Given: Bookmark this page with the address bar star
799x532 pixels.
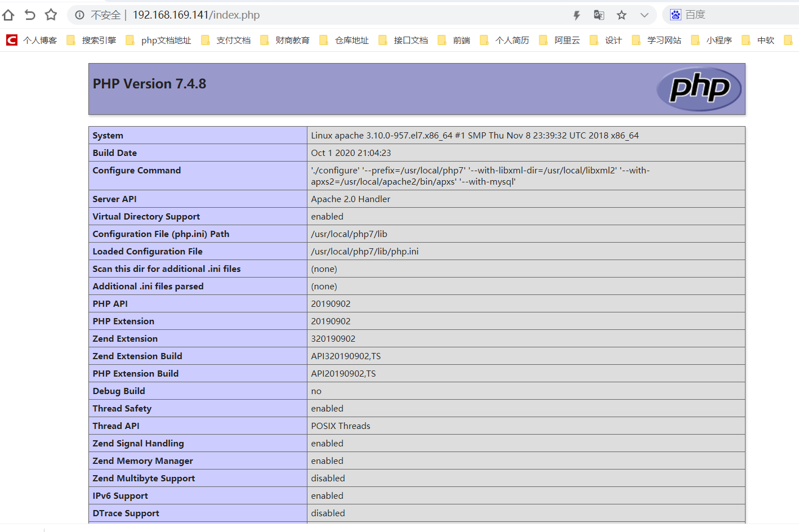Looking at the screenshot, I should coord(621,15).
